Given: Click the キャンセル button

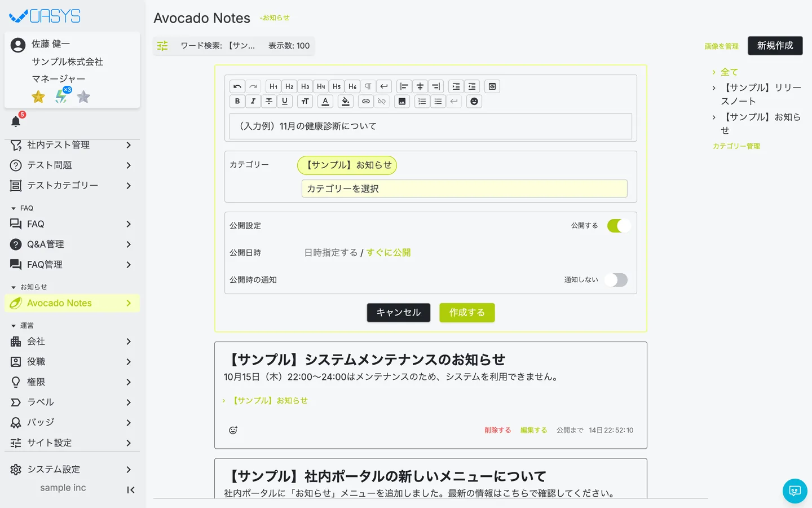Looking at the screenshot, I should [x=399, y=313].
